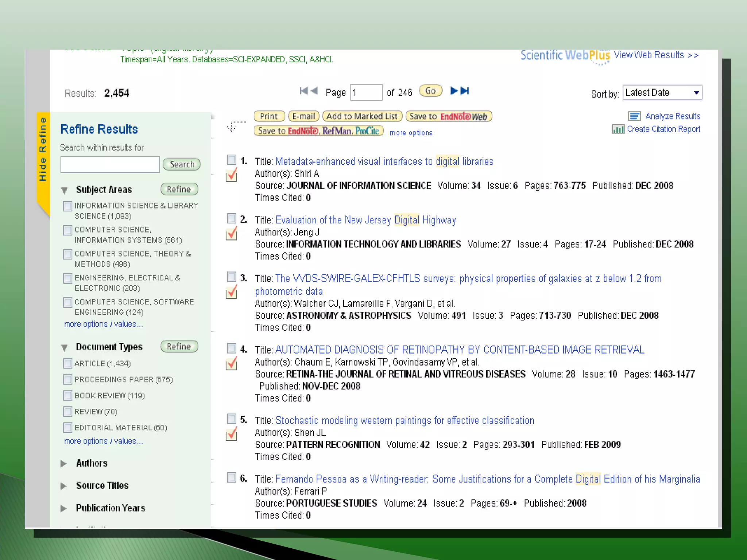Open the Sort by Latest Date dropdown
This screenshot has width=747, height=560.
(x=662, y=93)
